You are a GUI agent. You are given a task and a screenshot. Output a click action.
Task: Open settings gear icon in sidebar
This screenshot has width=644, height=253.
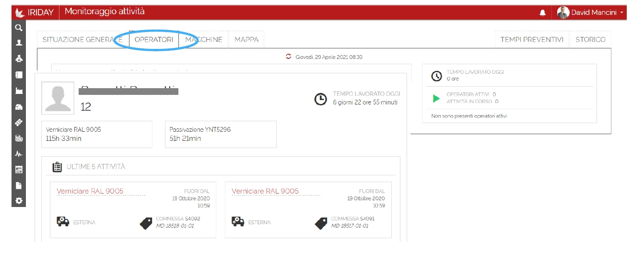pos(19,201)
